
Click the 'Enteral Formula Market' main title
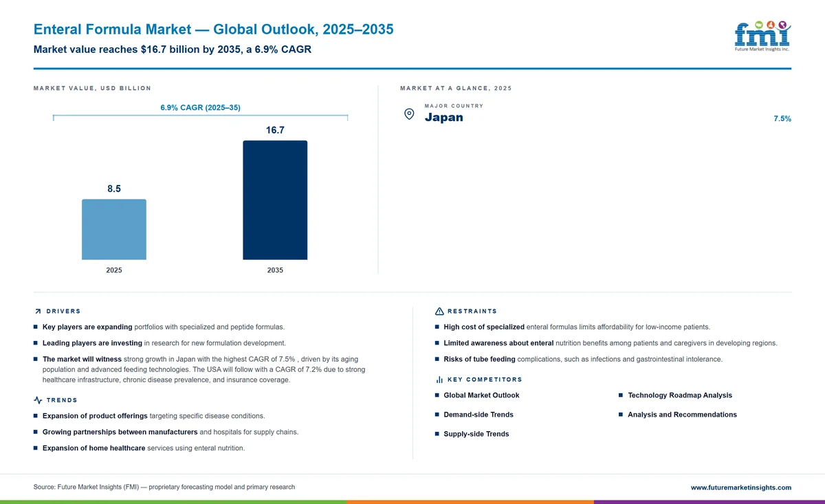click(x=214, y=30)
